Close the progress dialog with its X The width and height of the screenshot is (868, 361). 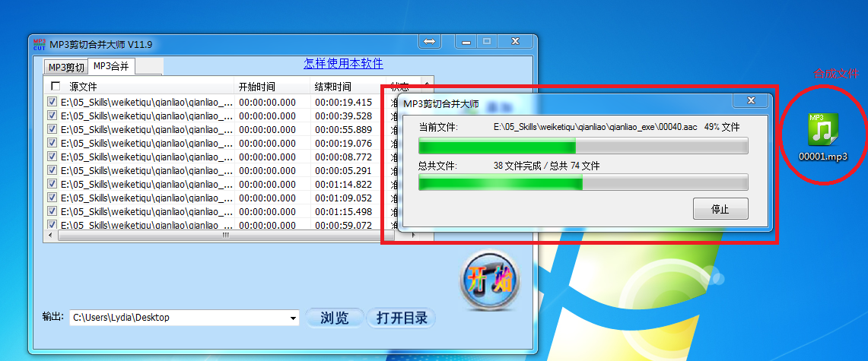[751, 100]
